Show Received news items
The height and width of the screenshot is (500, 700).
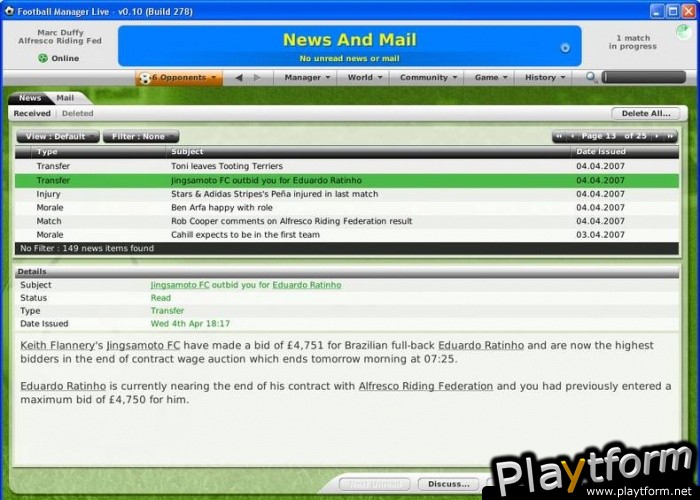32,113
